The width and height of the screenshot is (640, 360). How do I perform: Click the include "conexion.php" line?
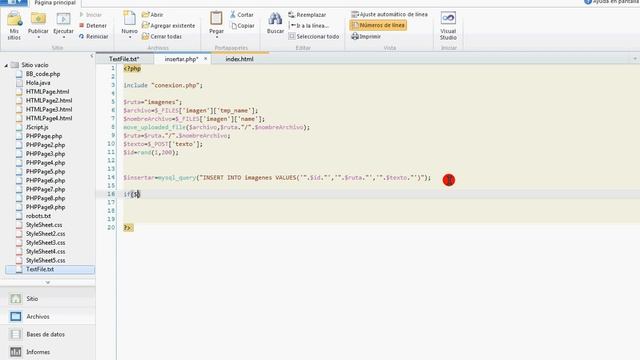coord(163,85)
